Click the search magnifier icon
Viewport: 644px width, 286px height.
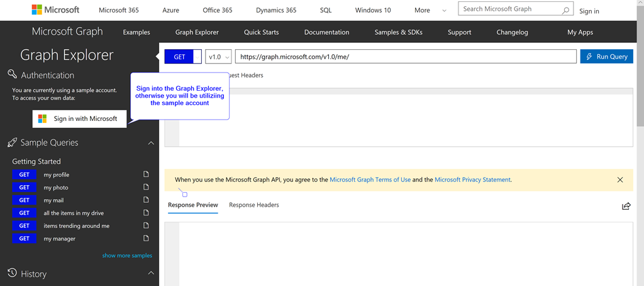click(x=565, y=10)
